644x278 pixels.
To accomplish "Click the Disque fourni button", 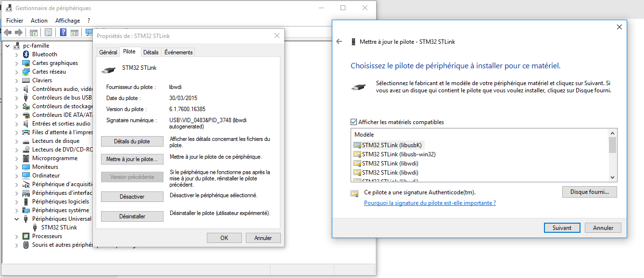I will tap(590, 192).
